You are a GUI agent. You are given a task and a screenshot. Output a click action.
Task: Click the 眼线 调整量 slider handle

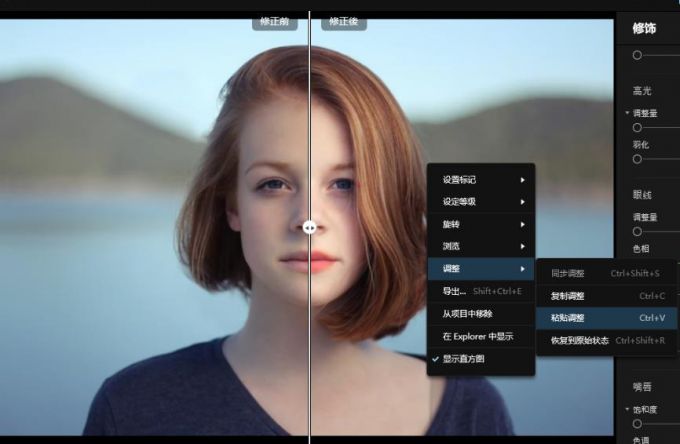pyautogui.click(x=637, y=231)
